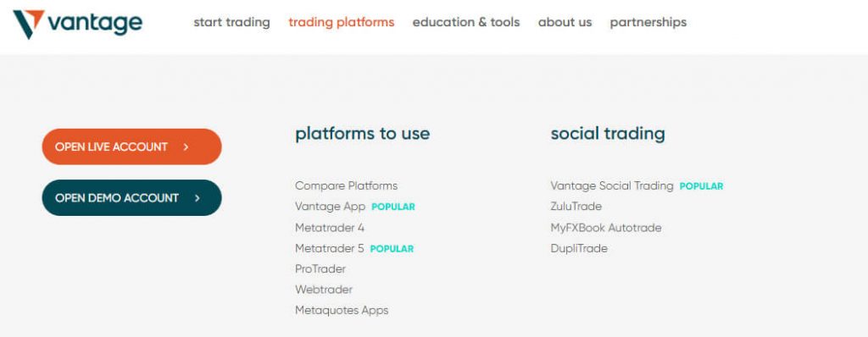Screen dimensions: 868x337
Task: Open the education & tools menu
Action: [466, 23]
